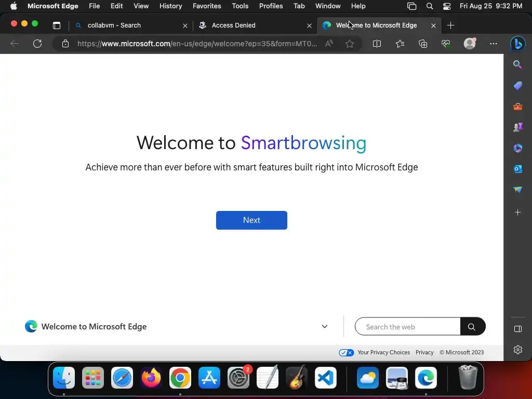Open the profile avatar icon
This screenshot has height=399, width=532.
click(470, 44)
